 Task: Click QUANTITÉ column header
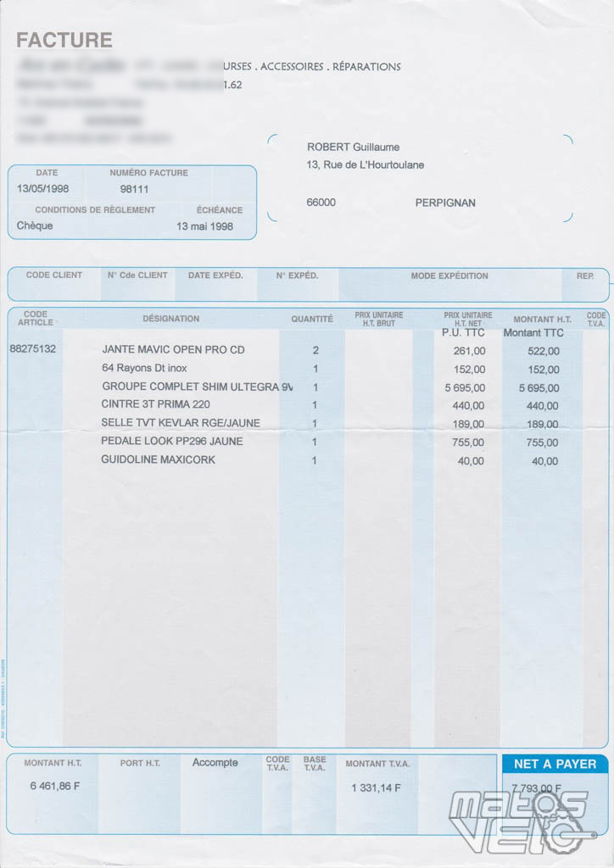coord(312,319)
